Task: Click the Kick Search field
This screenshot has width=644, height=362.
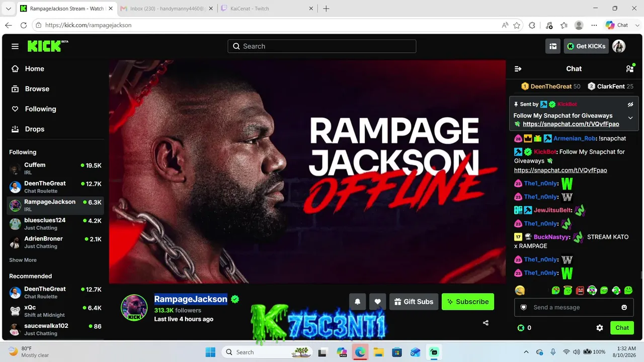Action: 322,46
